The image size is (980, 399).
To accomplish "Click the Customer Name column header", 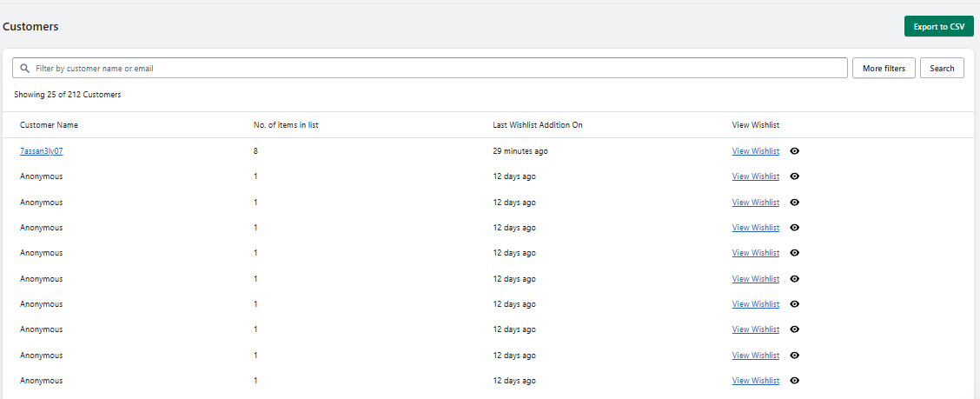I will [x=49, y=125].
